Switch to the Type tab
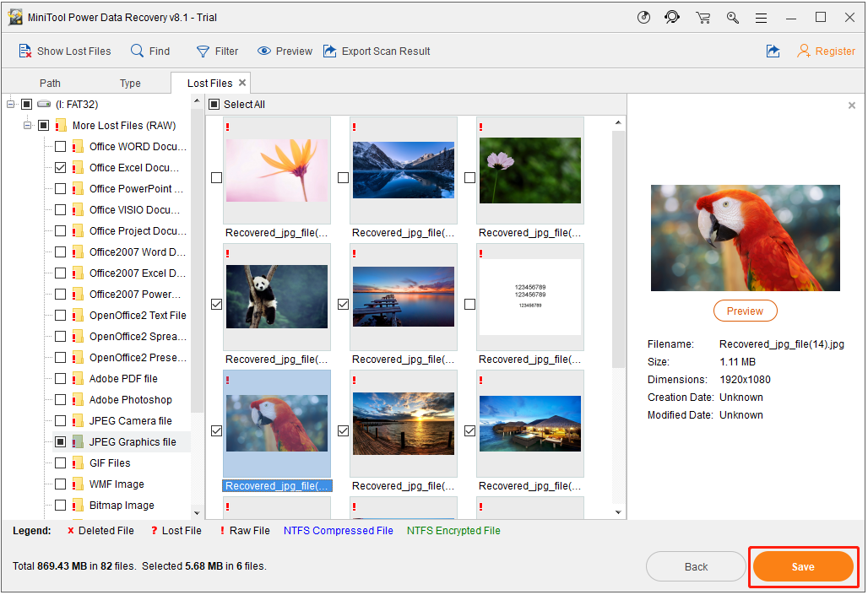Viewport: 868px width, 595px height. [130, 83]
